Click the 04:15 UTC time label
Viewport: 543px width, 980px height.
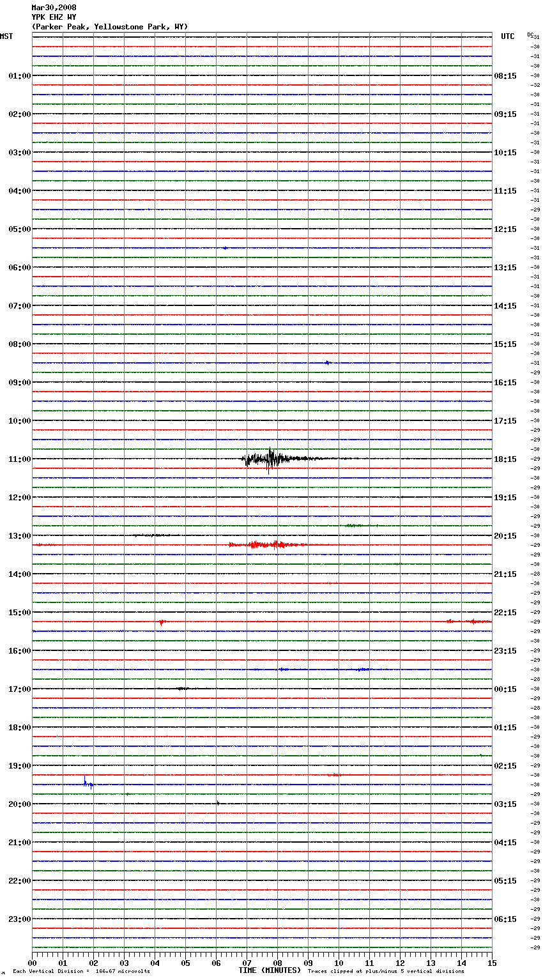(x=505, y=843)
